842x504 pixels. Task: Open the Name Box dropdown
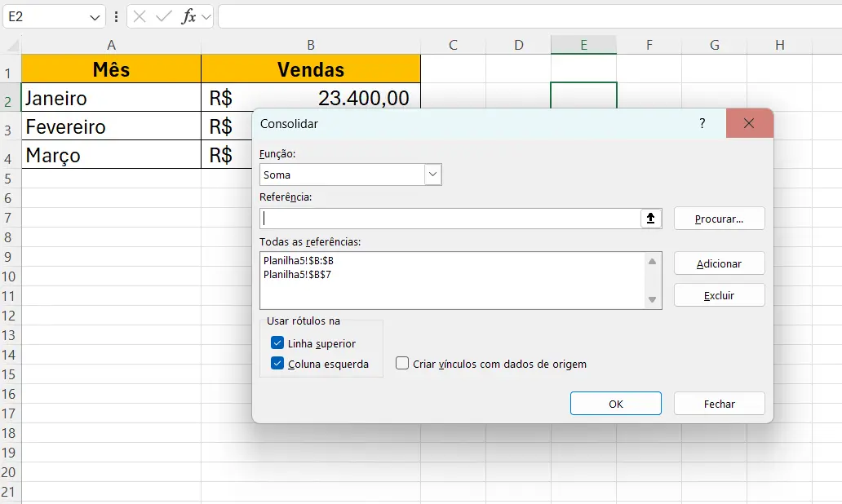pos(94,16)
